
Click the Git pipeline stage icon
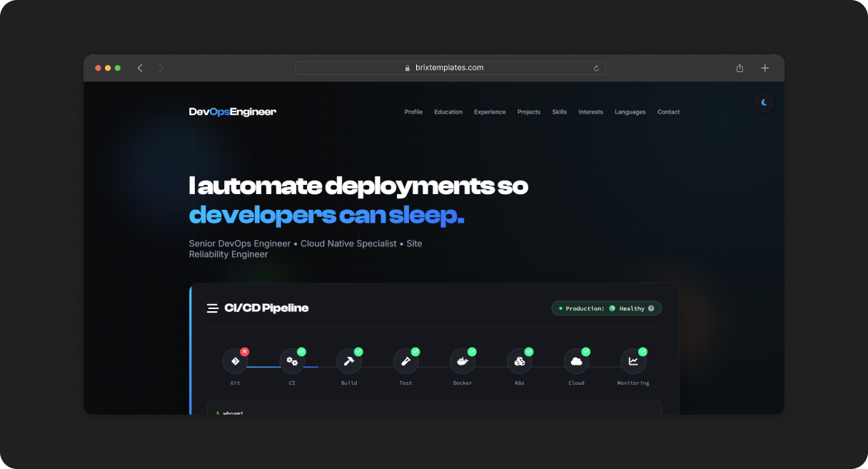click(235, 361)
